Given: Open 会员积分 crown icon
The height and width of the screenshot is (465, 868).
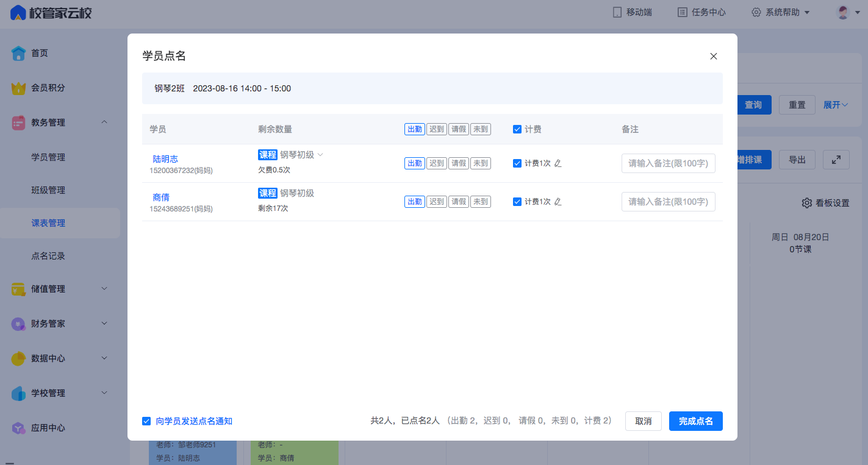Looking at the screenshot, I should (19, 88).
